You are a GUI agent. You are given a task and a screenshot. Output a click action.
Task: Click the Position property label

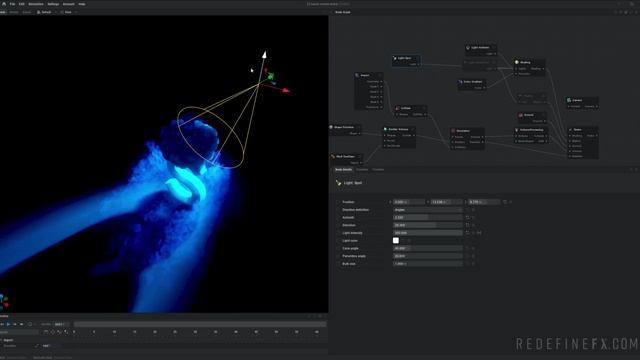click(348, 202)
